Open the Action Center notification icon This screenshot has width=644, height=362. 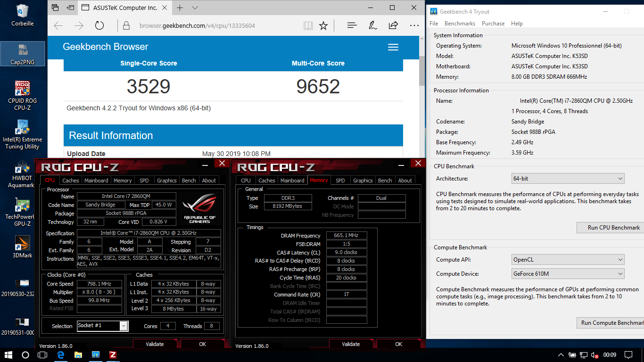point(628,354)
